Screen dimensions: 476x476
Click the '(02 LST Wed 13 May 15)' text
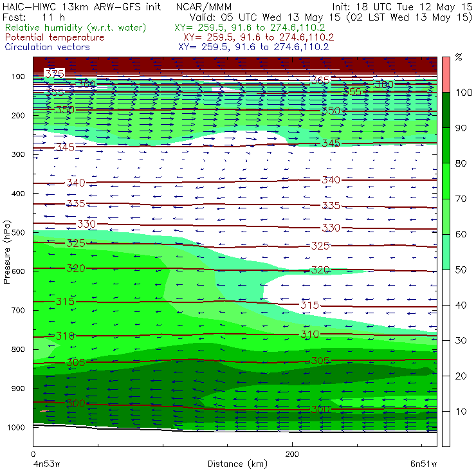click(410, 17)
